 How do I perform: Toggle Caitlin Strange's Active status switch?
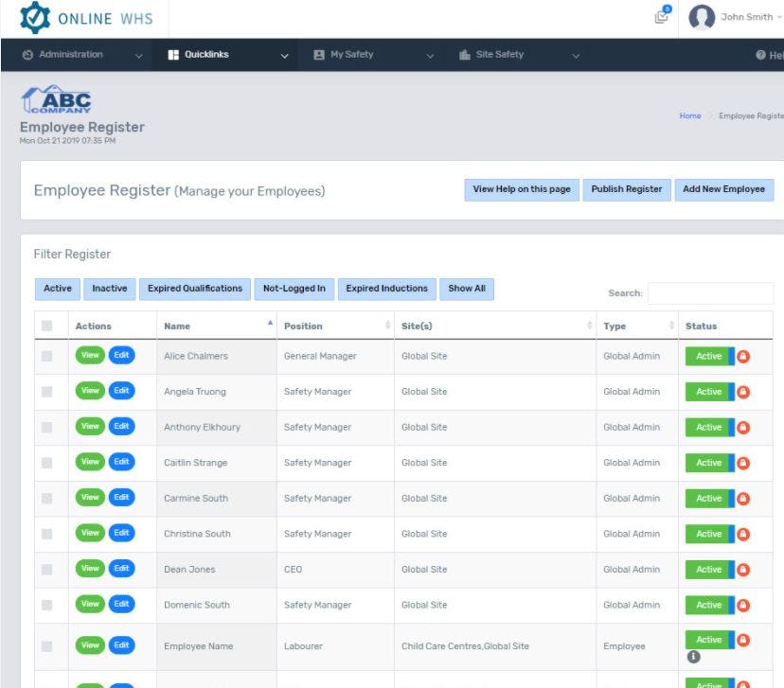709,462
